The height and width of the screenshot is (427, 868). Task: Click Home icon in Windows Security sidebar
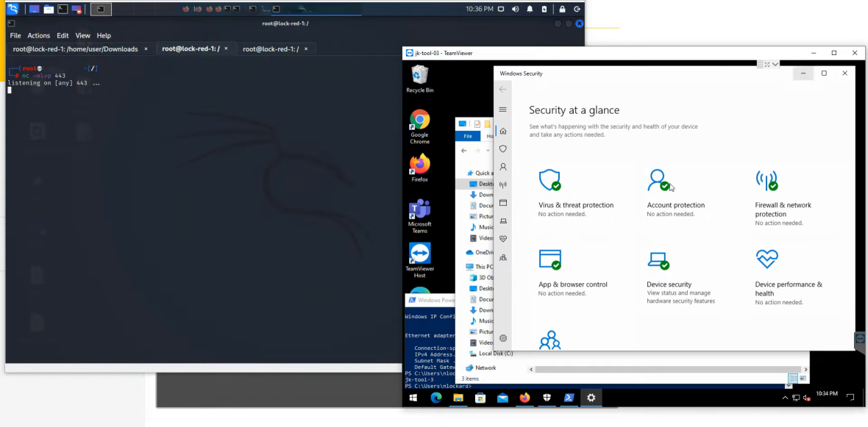[502, 131]
